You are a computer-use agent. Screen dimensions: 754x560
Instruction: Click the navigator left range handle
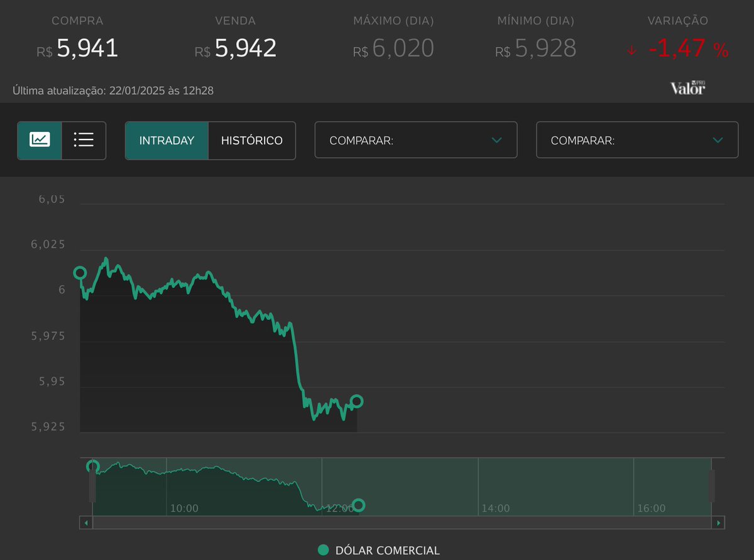point(92,485)
